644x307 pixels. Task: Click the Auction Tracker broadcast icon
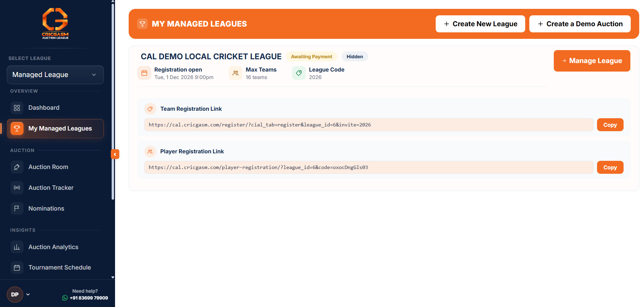[x=17, y=188]
